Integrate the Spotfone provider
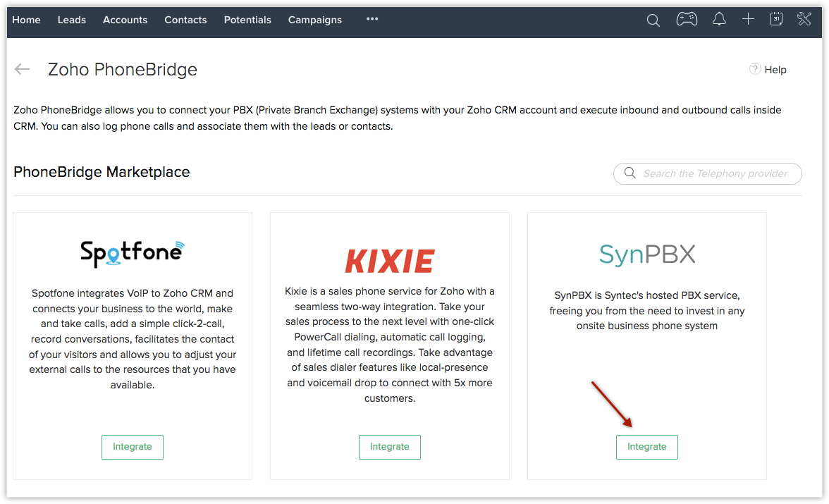Image resolution: width=829 pixels, height=504 pixels. [x=133, y=447]
